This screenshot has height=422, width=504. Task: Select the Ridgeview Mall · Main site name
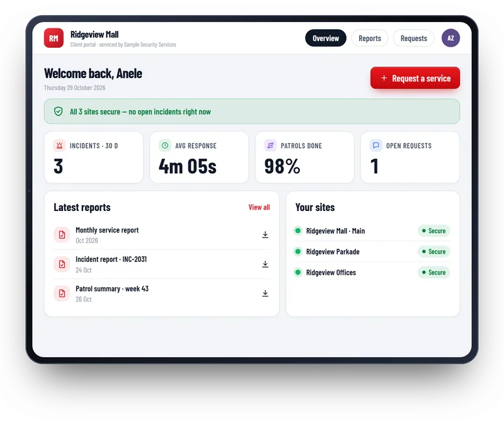335,231
